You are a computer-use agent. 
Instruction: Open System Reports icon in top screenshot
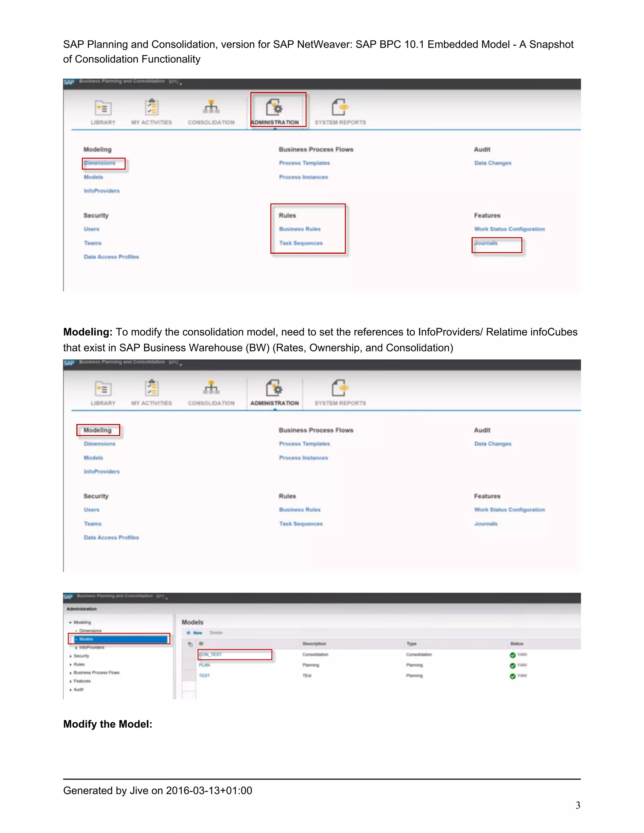coord(340,107)
